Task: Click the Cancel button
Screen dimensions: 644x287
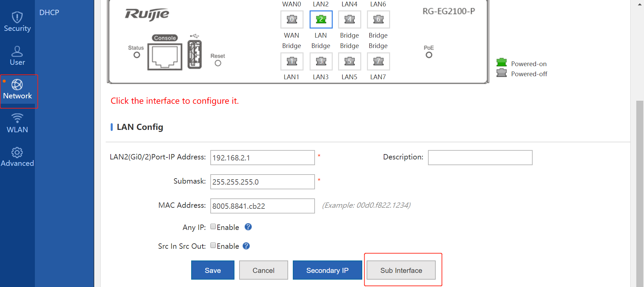Action: pos(263,270)
